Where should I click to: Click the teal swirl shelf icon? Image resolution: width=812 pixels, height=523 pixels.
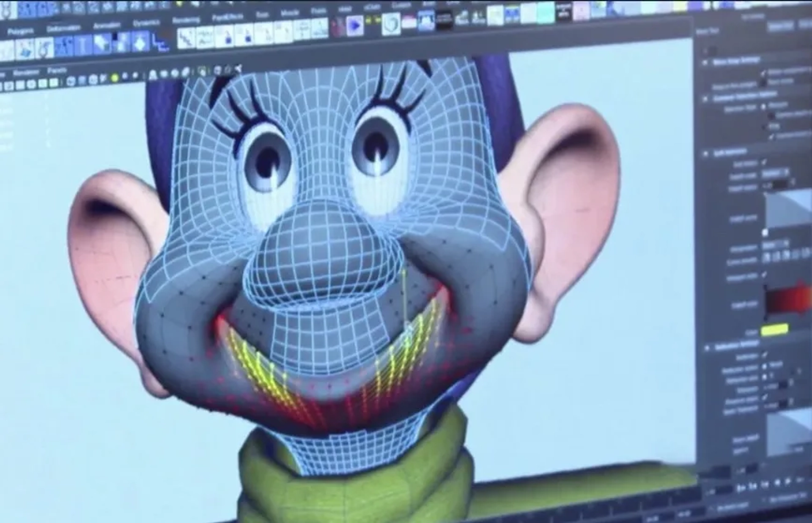(390, 24)
